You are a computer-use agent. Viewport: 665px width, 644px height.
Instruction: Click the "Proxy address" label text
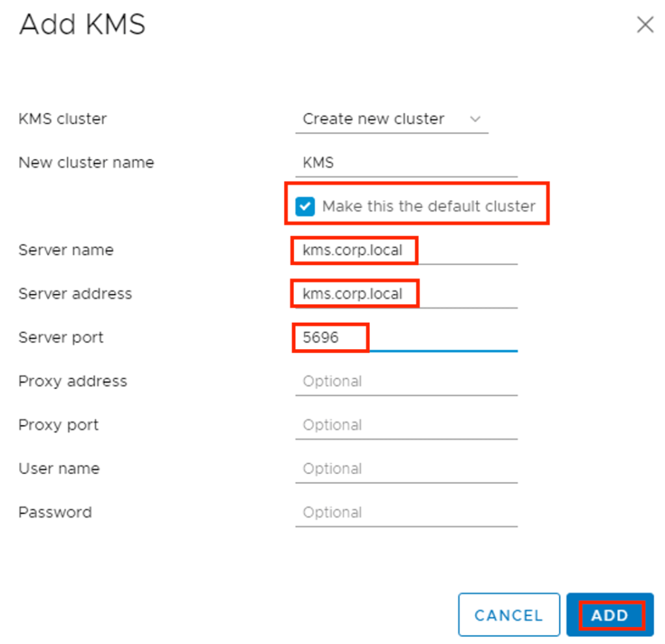[73, 381]
